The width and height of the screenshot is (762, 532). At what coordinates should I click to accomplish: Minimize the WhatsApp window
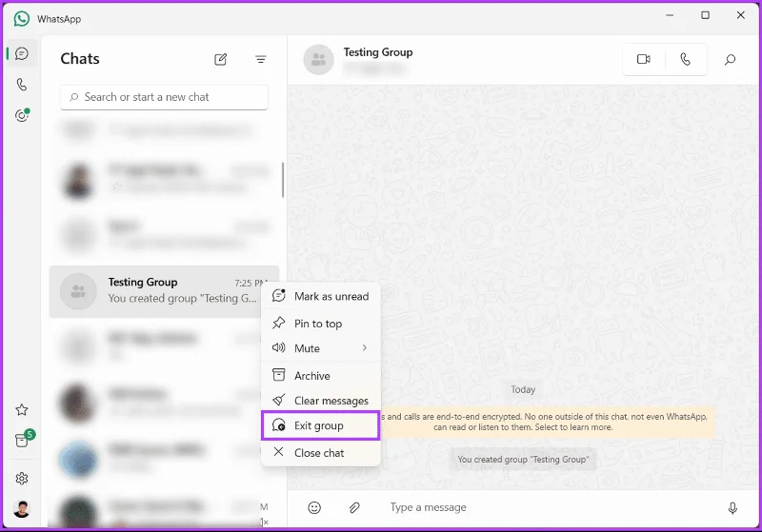click(x=670, y=15)
